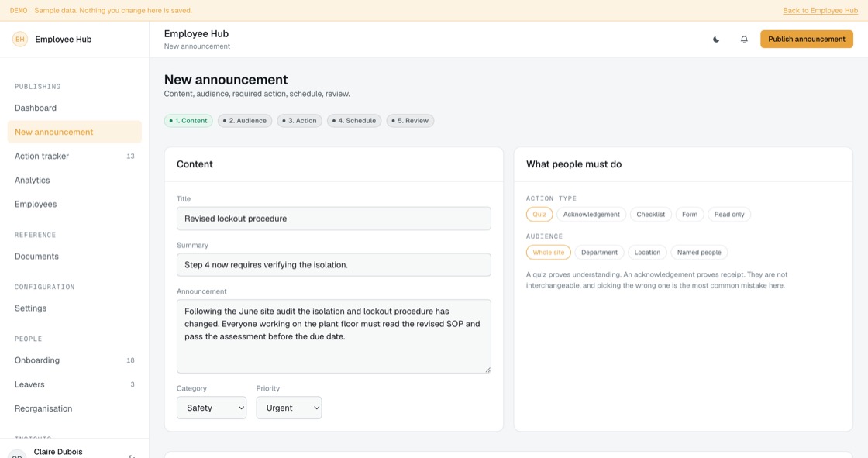Go to step 5. Review
The image size is (868, 458).
pos(410,121)
